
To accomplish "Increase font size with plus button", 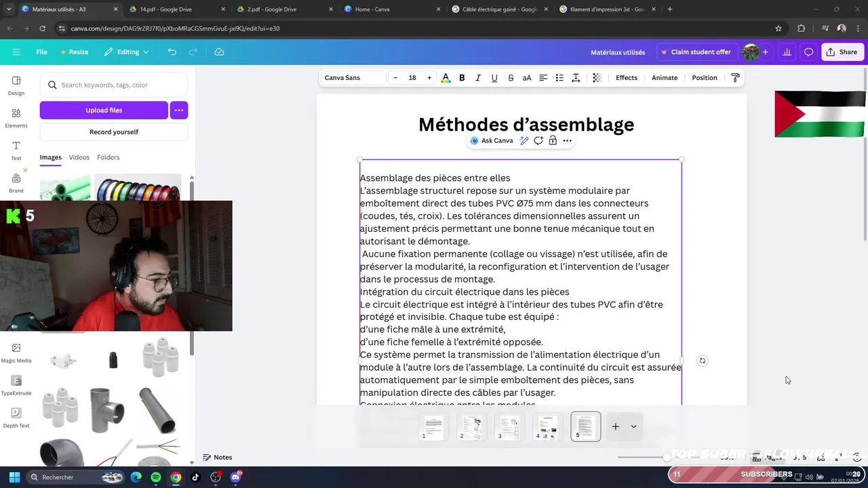I will click(429, 78).
